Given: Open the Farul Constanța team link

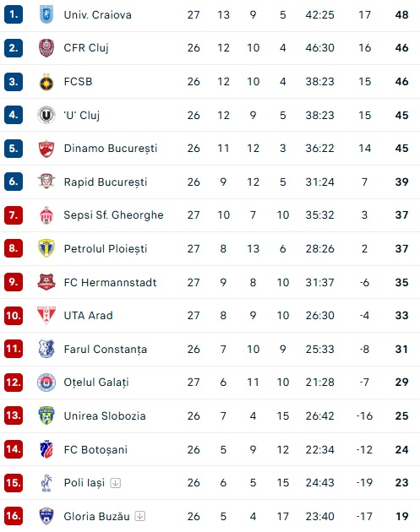Looking at the screenshot, I should click(106, 350).
